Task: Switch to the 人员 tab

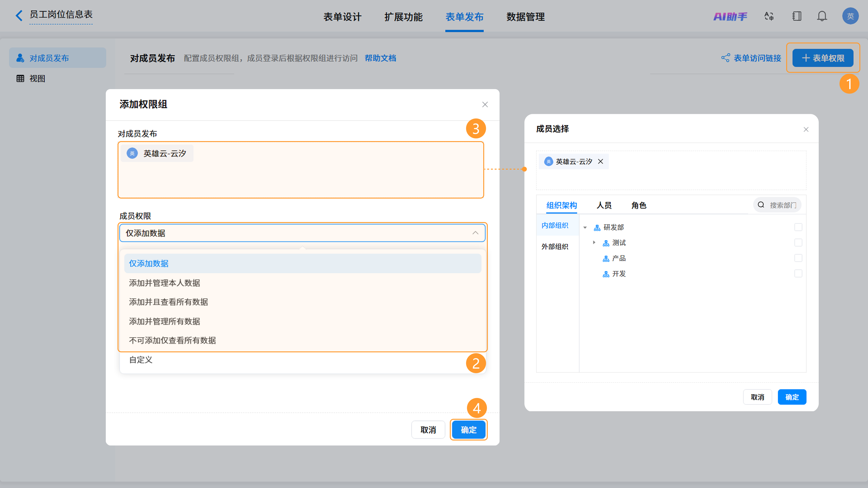Action: pos(604,205)
